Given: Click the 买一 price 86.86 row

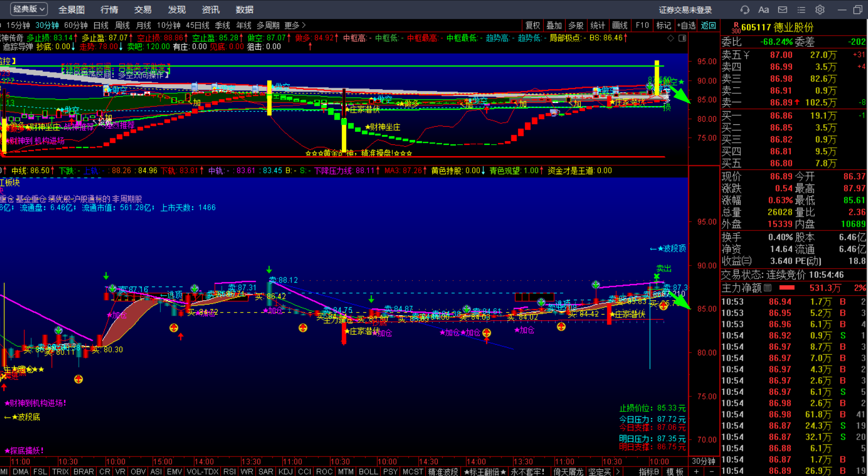Looking at the screenshot, I should click(x=794, y=115).
